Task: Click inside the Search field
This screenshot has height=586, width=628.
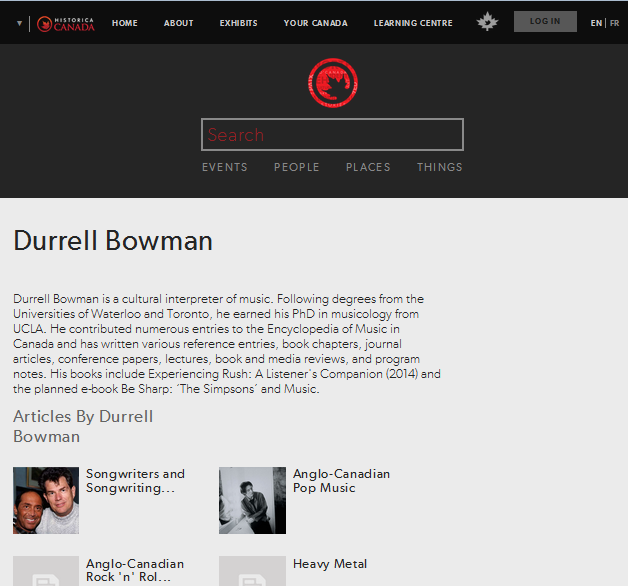Action: [x=332, y=135]
